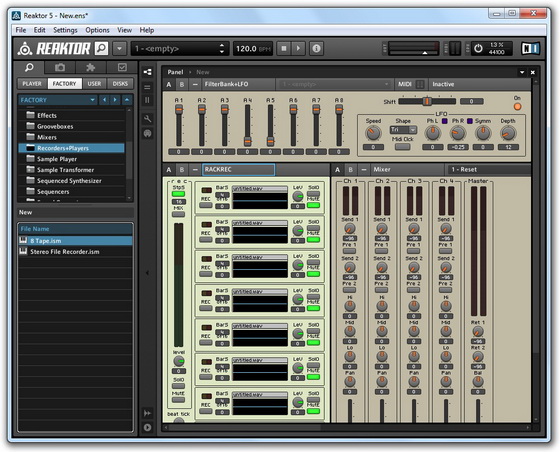The width and height of the screenshot is (560, 452).
Task: Click the LFO Speed knob
Action: tap(373, 133)
